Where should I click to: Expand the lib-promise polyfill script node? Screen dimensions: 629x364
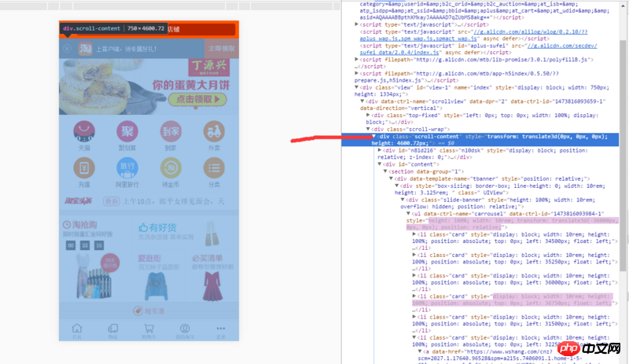pos(357,60)
